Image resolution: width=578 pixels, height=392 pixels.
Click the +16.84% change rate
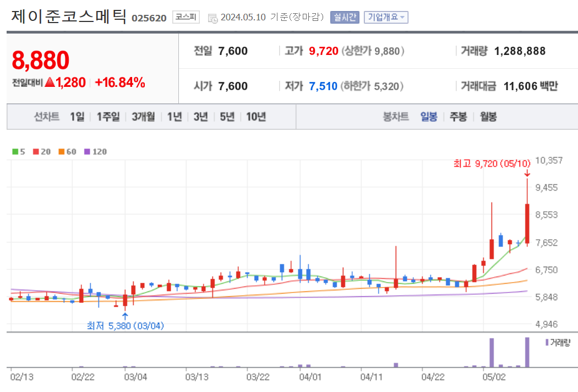(x=120, y=82)
